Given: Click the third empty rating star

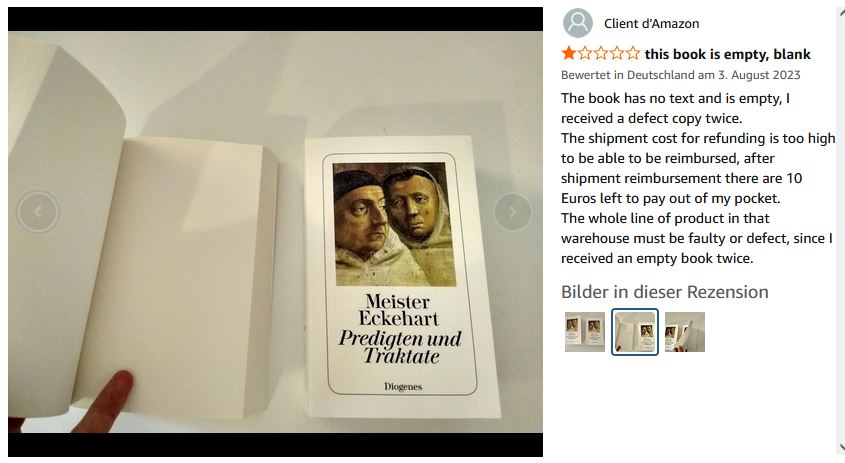Looking at the screenshot, I should [x=600, y=54].
